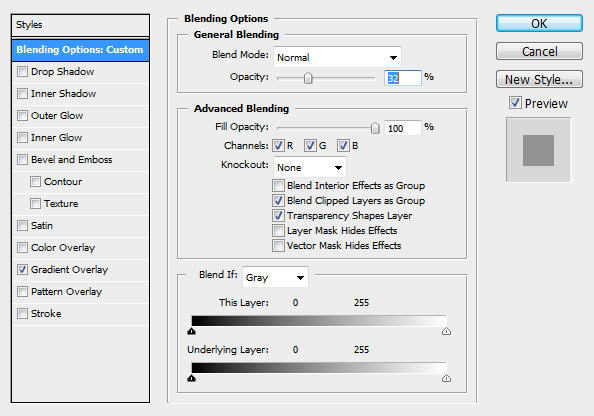Image resolution: width=594 pixels, height=416 pixels.
Task: Click the Fill Opacity value field
Action: pyautogui.click(x=402, y=128)
